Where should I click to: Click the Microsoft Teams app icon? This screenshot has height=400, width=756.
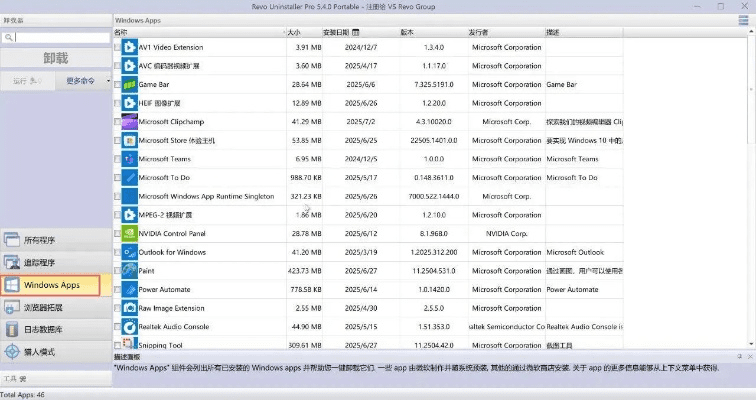pyautogui.click(x=130, y=159)
